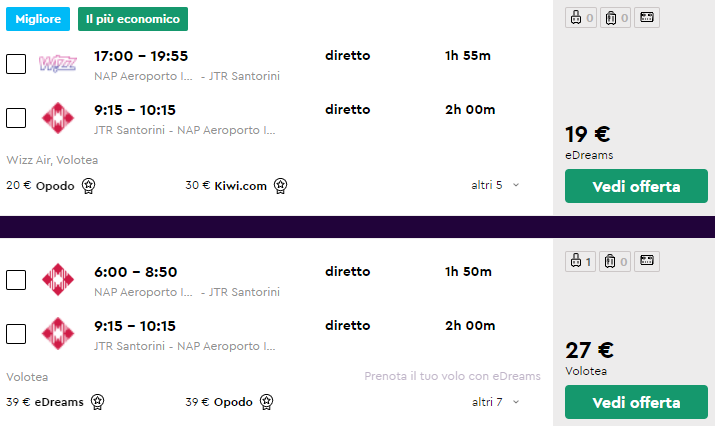
Task: Select "Il più economico" sorting tab
Action: 132,19
